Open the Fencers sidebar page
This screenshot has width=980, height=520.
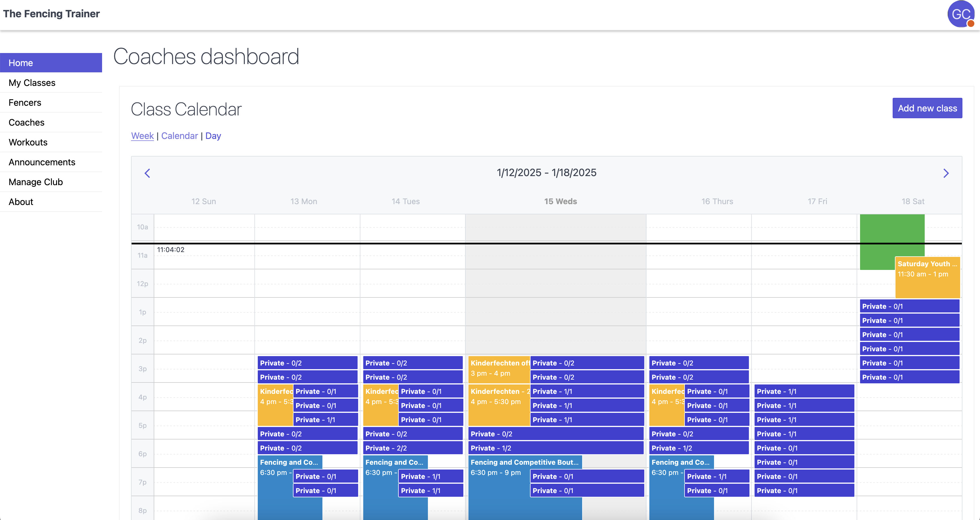click(25, 103)
